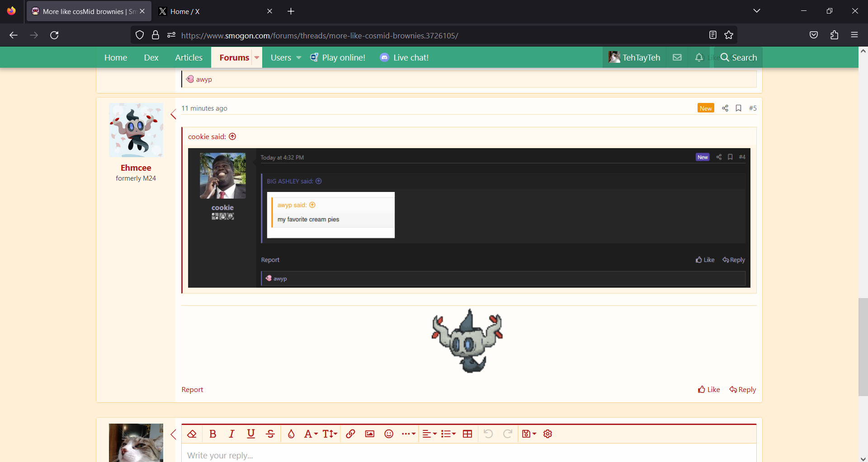Open the conversations envelope icon
868x462 pixels.
677,57
